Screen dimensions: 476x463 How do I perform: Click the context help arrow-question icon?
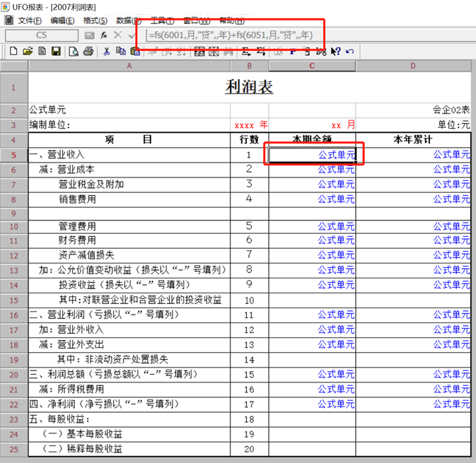335,52
